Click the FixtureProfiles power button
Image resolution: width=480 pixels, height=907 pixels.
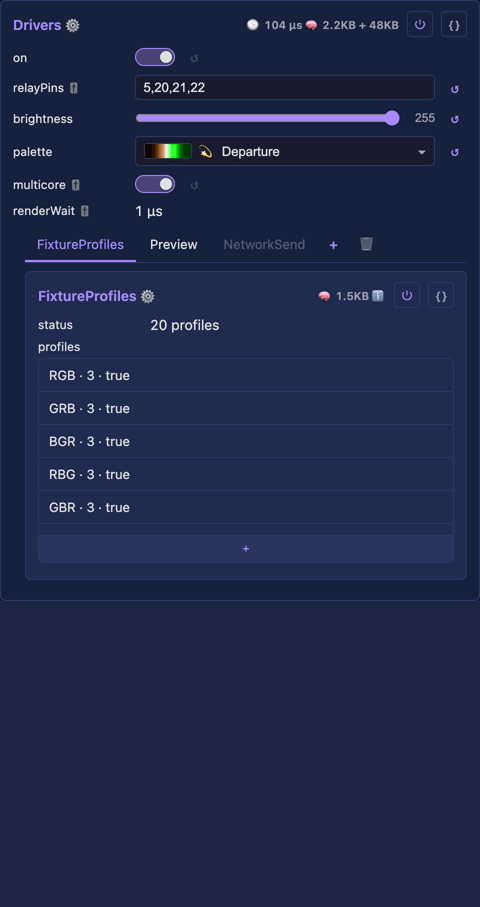[407, 295]
